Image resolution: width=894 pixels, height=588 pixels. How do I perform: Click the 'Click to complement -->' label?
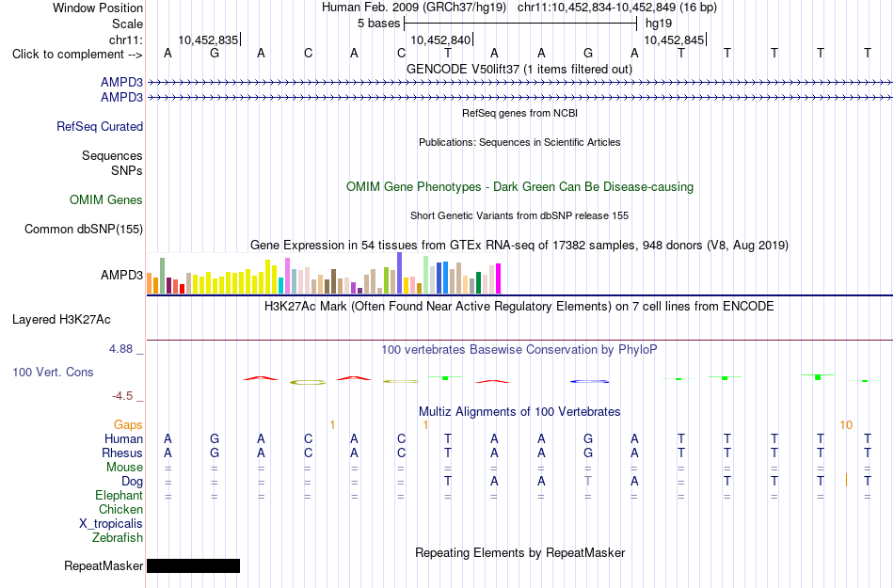click(77, 55)
